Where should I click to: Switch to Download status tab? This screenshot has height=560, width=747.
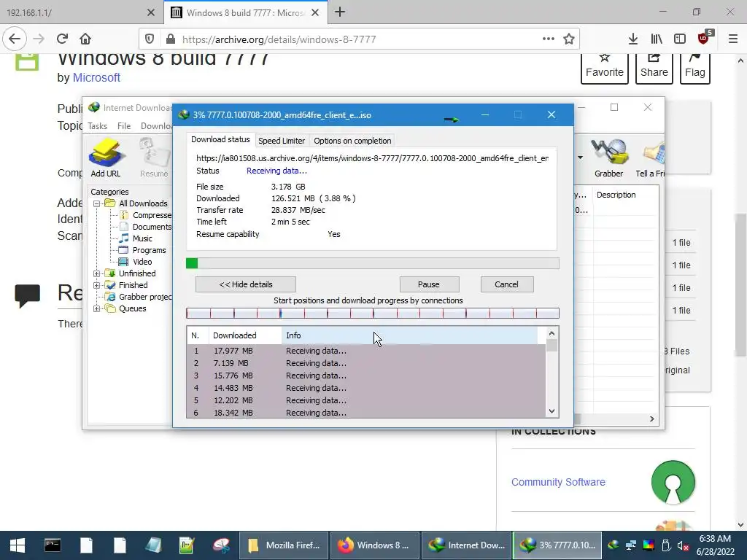pos(220,139)
